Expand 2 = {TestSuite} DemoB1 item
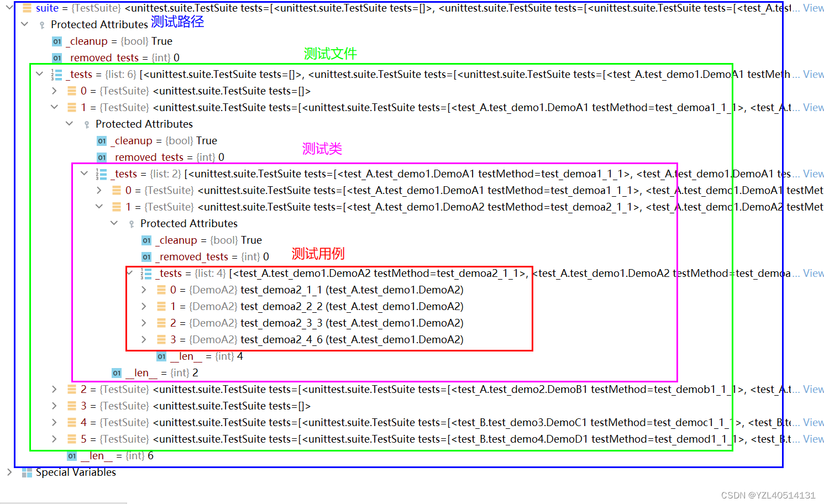 [x=54, y=389]
